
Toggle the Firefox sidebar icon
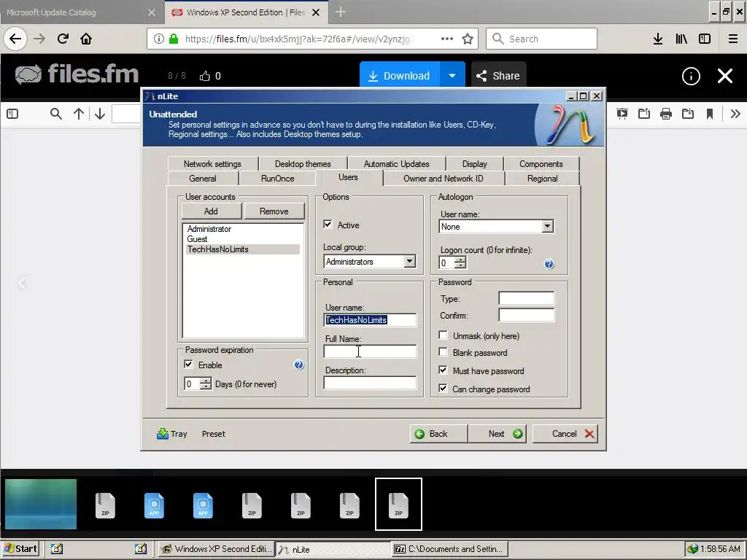tap(705, 39)
